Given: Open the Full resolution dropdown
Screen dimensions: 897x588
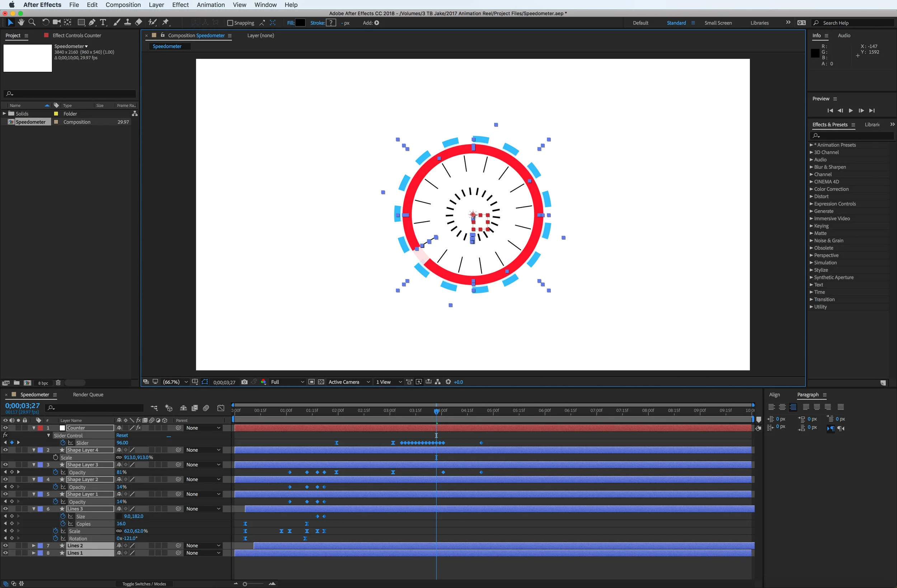Looking at the screenshot, I should [x=287, y=382].
